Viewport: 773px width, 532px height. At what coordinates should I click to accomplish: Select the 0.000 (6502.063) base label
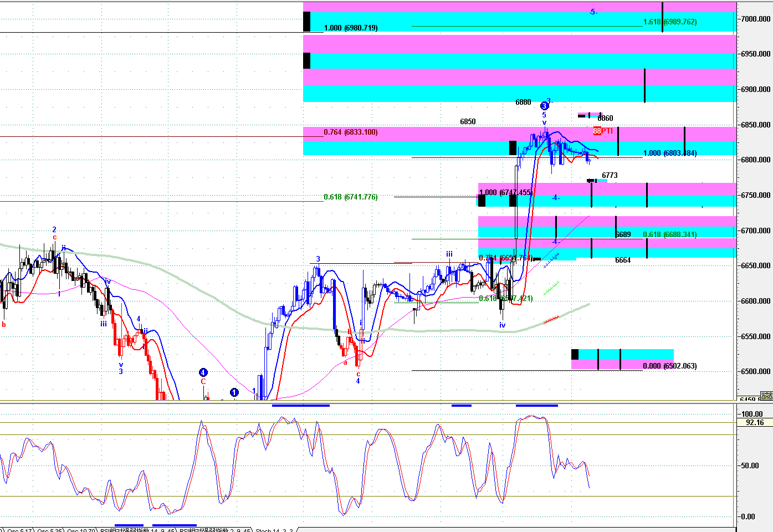pyautogui.click(x=670, y=366)
